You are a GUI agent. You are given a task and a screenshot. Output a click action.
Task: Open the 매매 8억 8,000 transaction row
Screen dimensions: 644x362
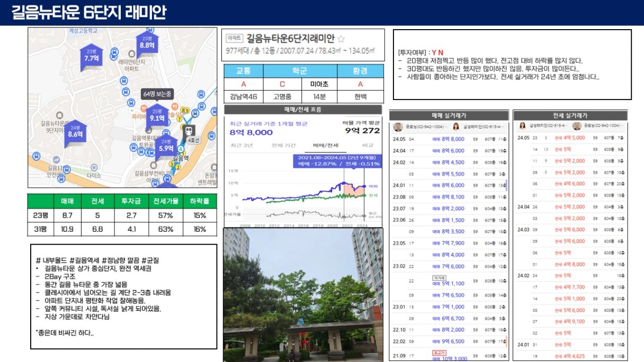point(449,139)
